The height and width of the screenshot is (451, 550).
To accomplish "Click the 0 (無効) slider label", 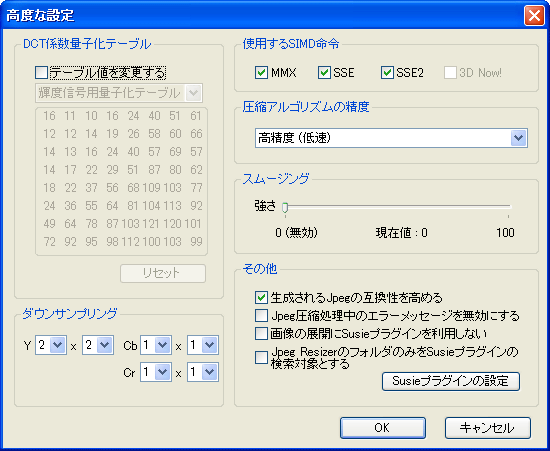I will (296, 233).
